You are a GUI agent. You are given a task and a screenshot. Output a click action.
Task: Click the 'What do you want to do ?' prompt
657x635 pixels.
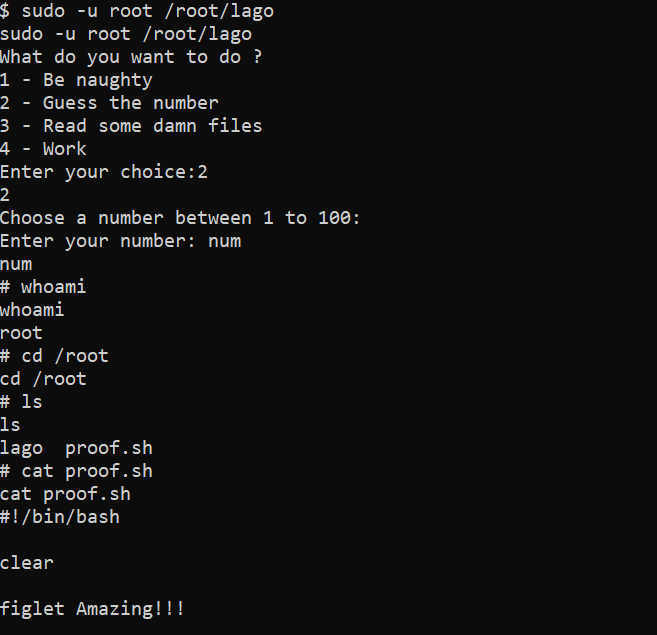point(131,57)
